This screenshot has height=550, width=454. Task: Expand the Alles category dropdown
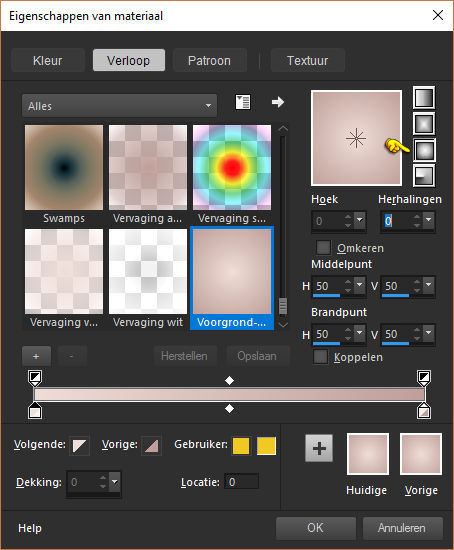coord(119,106)
